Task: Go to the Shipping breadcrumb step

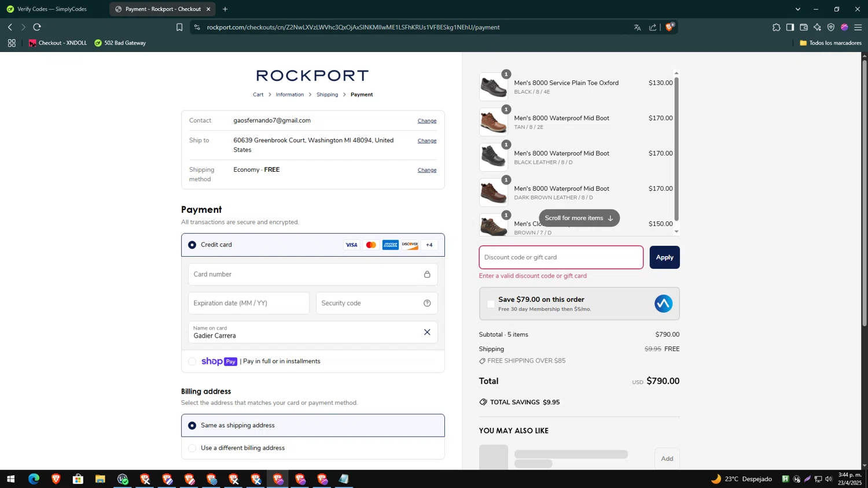Action: click(328, 95)
